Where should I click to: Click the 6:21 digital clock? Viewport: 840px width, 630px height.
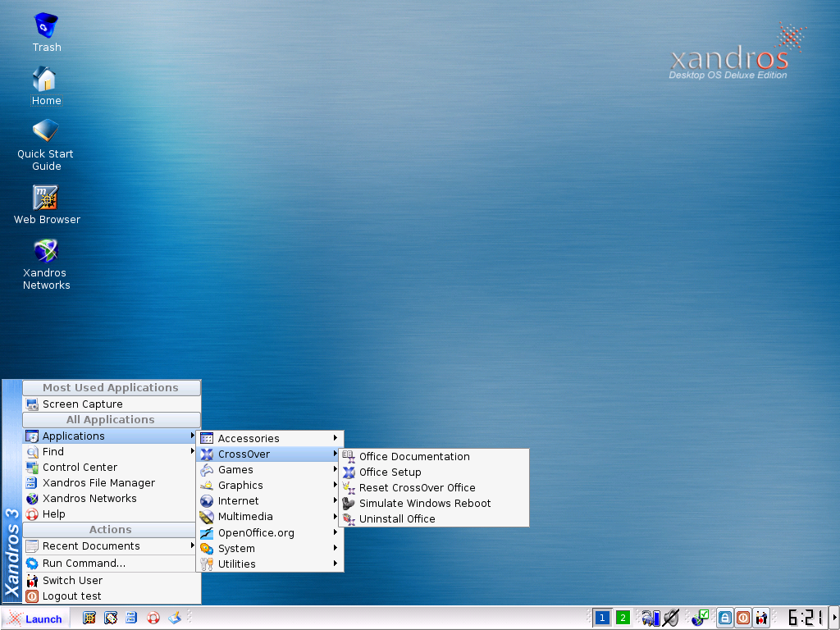point(806,619)
